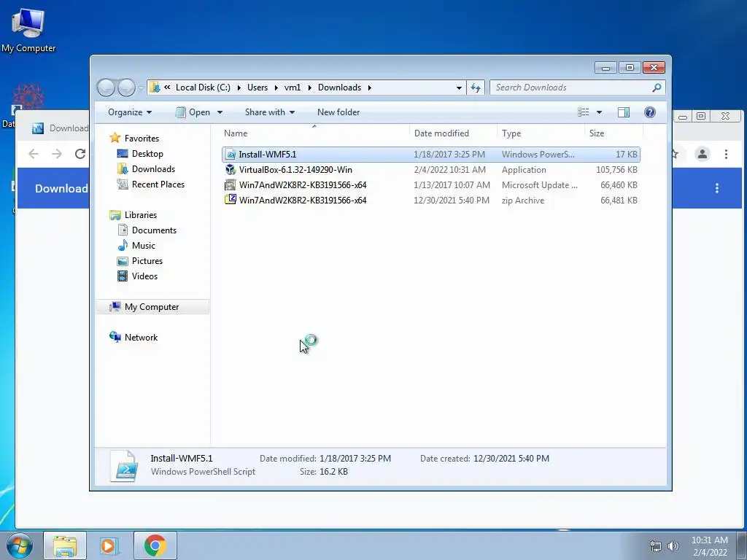Sort by Date modified column header

click(x=452, y=133)
